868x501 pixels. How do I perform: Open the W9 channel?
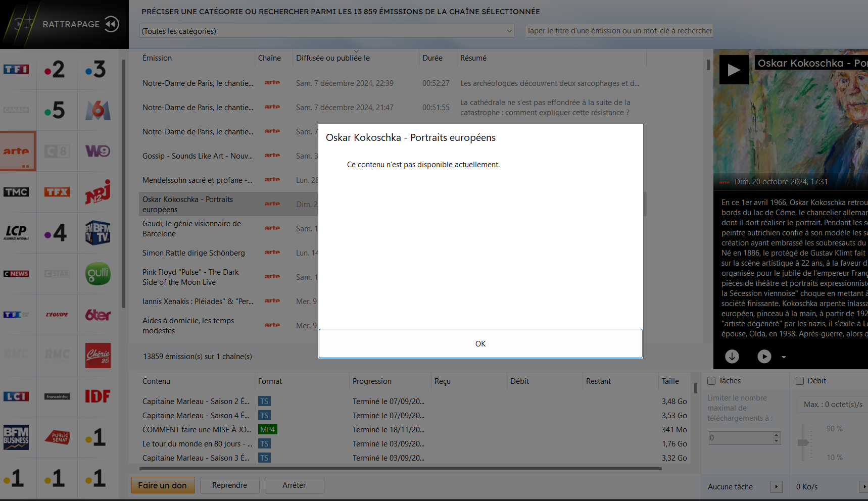[x=98, y=151]
